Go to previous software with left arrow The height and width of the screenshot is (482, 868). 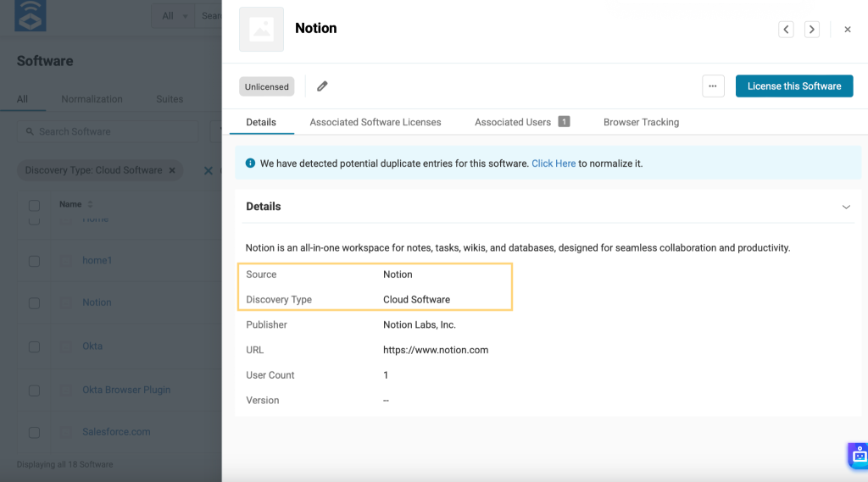click(x=786, y=30)
